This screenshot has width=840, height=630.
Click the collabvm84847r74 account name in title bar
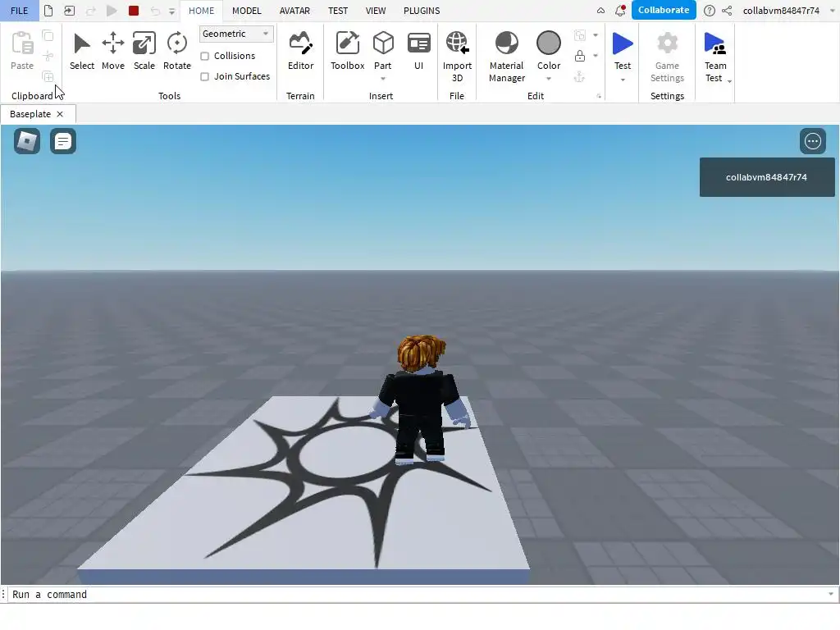pos(781,11)
